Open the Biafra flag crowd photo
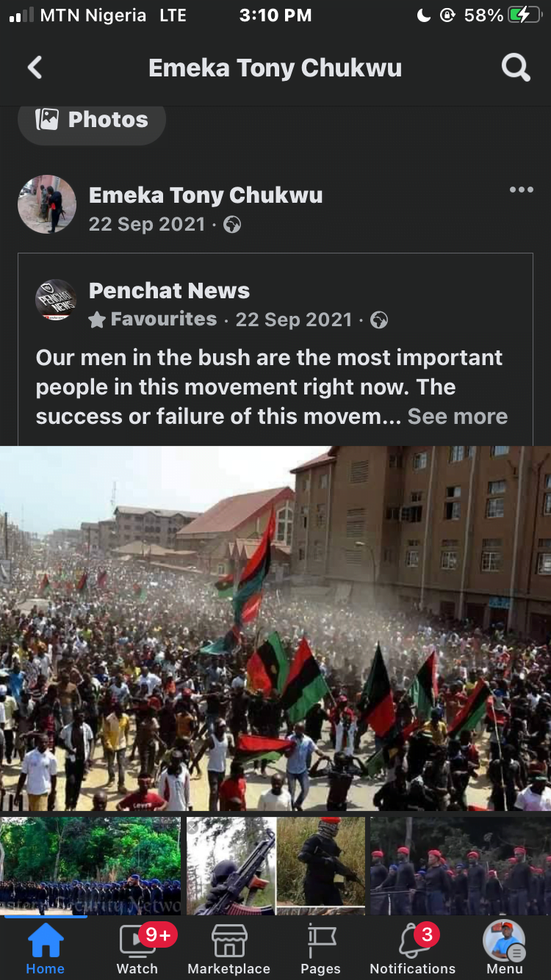The height and width of the screenshot is (980, 551). tap(275, 629)
